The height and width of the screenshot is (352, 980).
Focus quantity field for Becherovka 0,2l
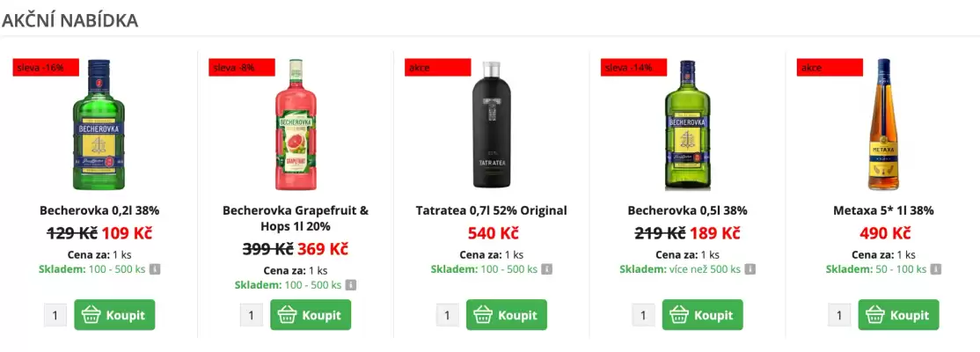[55, 315]
